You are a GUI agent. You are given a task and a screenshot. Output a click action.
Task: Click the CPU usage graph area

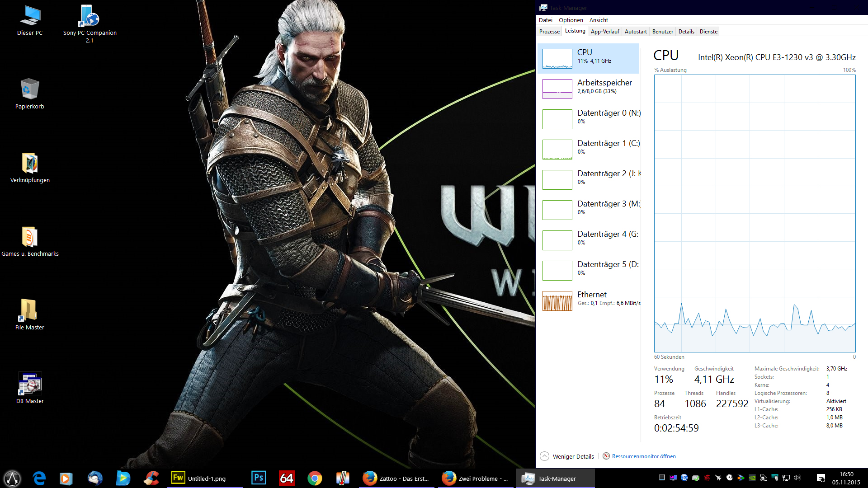[x=755, y=213]
